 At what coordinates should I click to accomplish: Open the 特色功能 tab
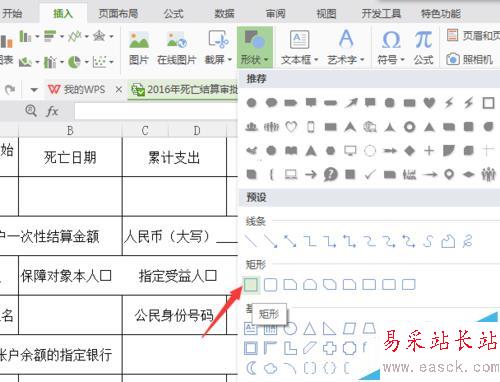[x=441, y=14]
